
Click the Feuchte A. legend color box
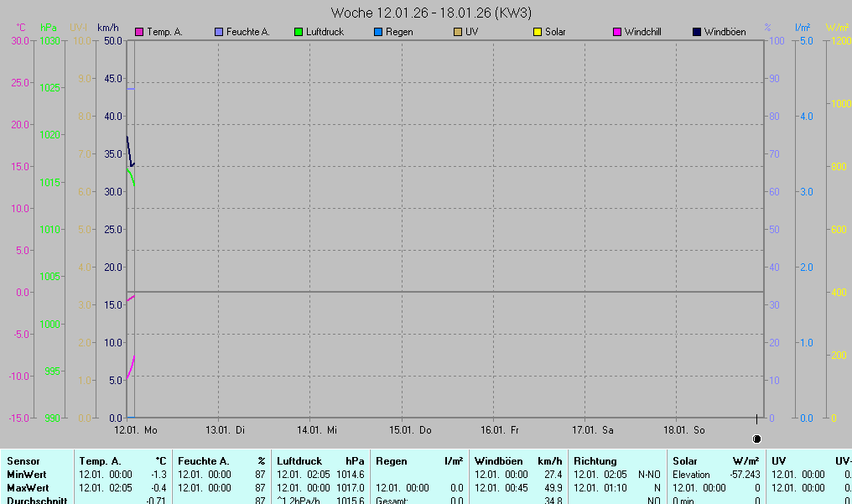click(219, 32)
